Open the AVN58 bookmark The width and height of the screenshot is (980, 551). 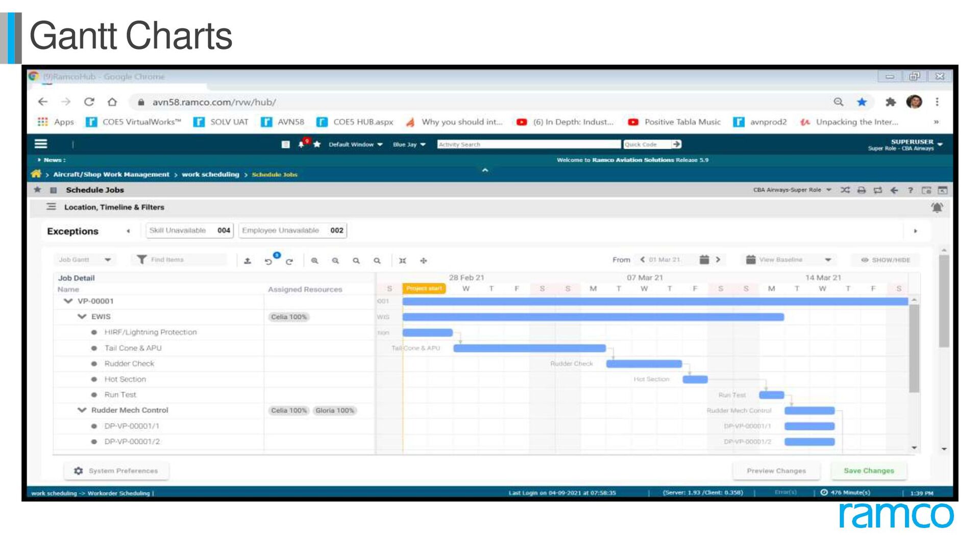click(283, 122)
